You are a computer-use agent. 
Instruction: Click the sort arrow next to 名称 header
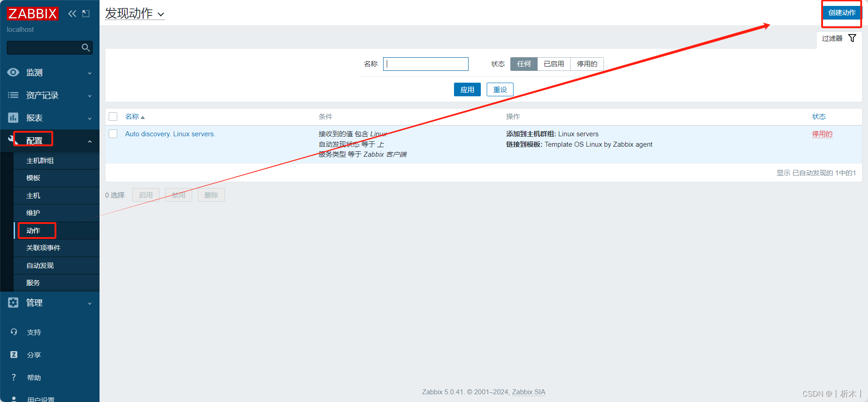[x=143, y=117]
